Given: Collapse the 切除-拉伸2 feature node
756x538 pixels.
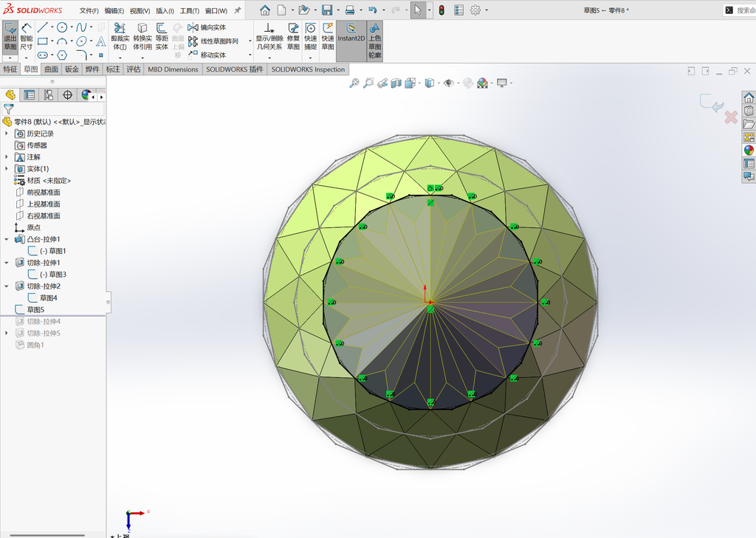Looking at the screenshot, I should (7, 286).
